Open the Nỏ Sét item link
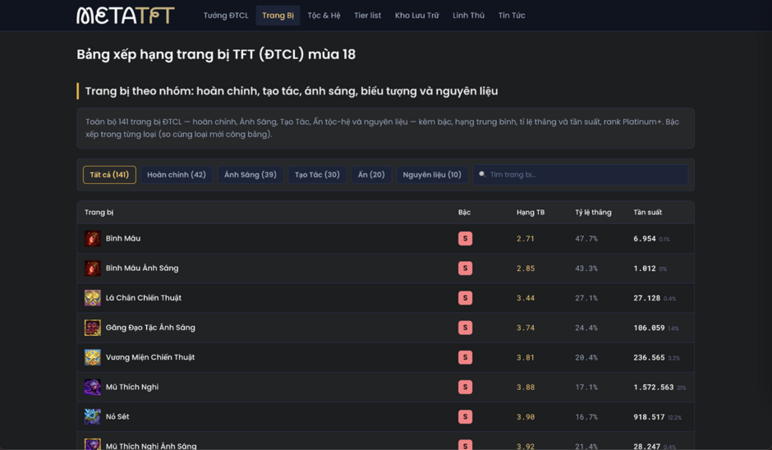Image resolution: width=772 pixels, height=450 pixels. (x=117, y=417)
